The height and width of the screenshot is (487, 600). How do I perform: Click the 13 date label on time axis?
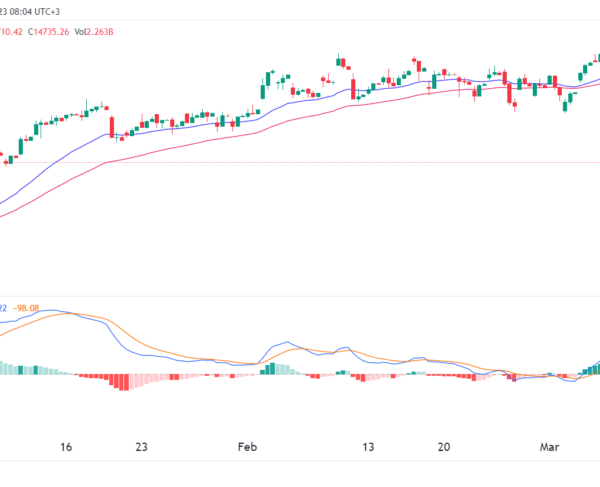coord(368,446)
